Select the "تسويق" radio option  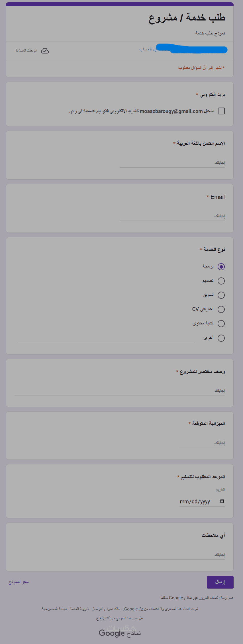coord(221,295)
